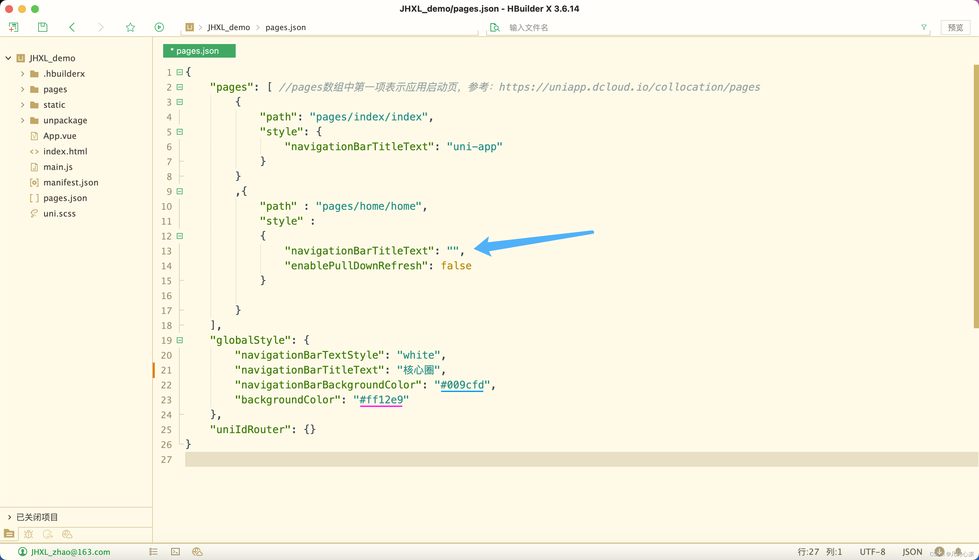This screenshot has height=560, width=979.
Task: Go forward with the right arrow icon
Action: [x=101, y=27]
